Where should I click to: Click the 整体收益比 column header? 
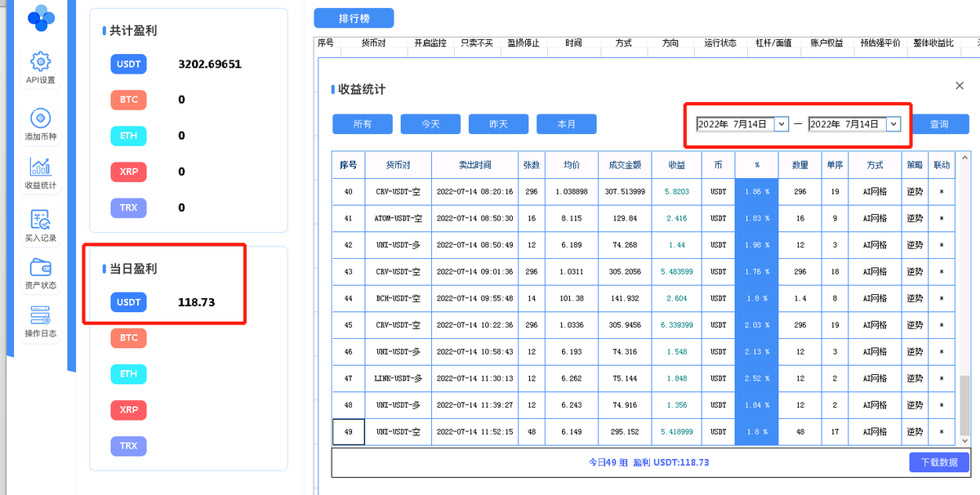933,43
